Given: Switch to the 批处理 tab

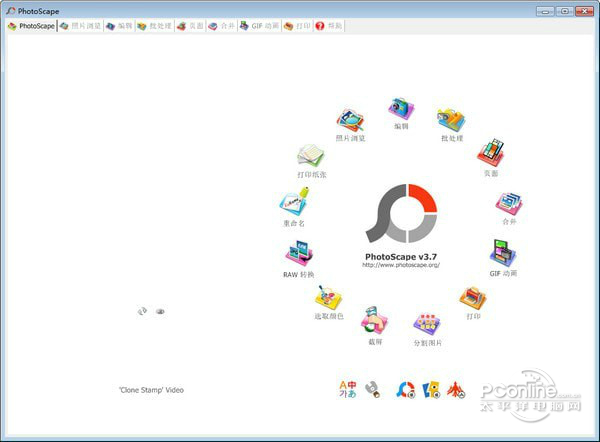Looking at the screenshot, I should click(155, 26).
